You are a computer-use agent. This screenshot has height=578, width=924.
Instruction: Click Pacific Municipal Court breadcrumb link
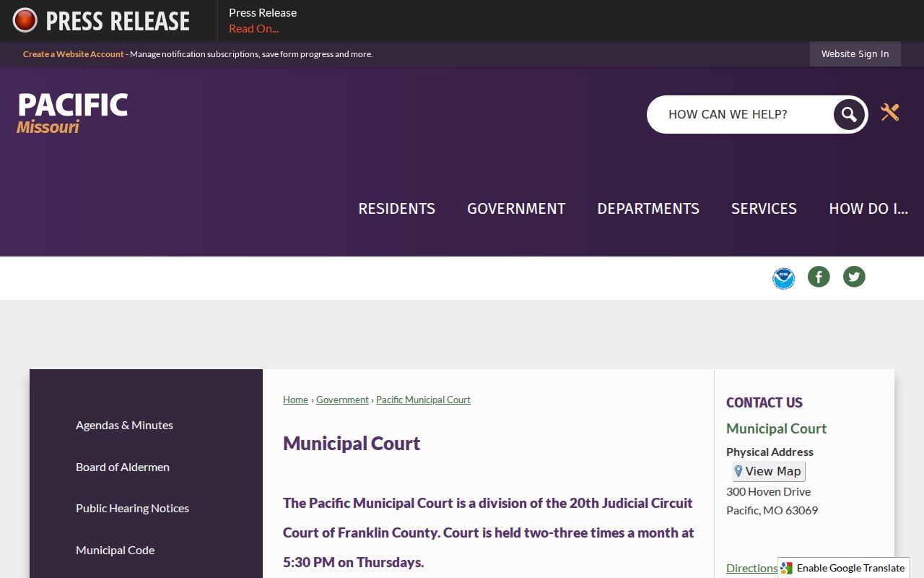pyautogui.click(x=423, y=400)
